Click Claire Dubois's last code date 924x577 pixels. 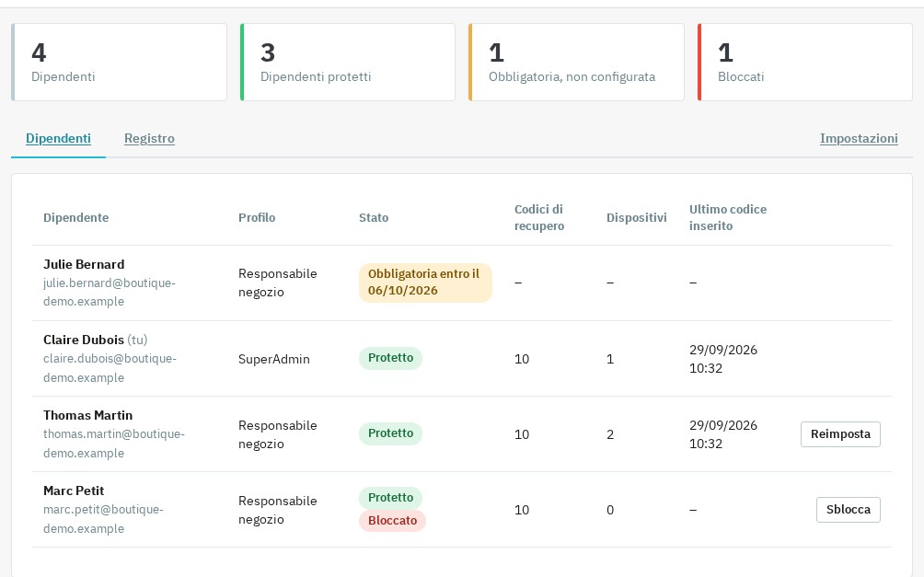723,359
